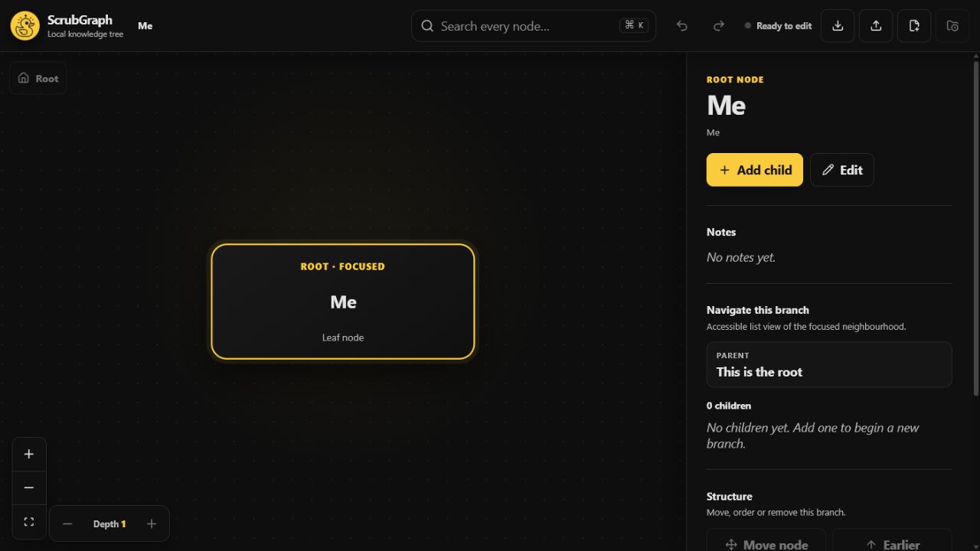The height and width of the screenshot is (551, 980).
Task: Click the upload icon in the header
Action: click(876, 26)
